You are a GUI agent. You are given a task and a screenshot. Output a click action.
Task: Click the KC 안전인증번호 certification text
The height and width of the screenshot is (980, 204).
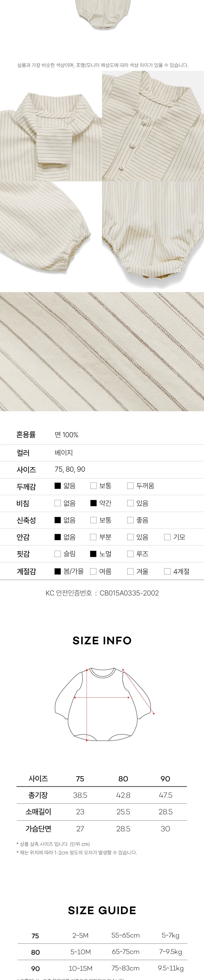[x=102, y=593]
